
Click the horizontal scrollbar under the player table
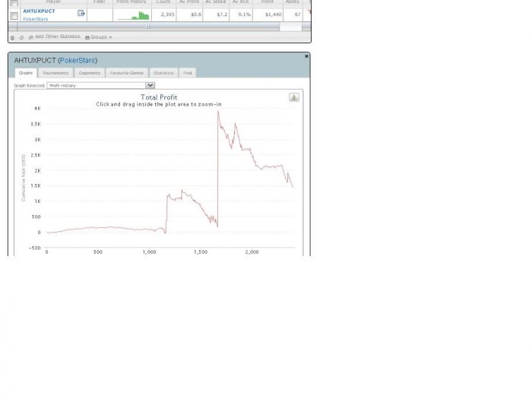click(148, 27)
